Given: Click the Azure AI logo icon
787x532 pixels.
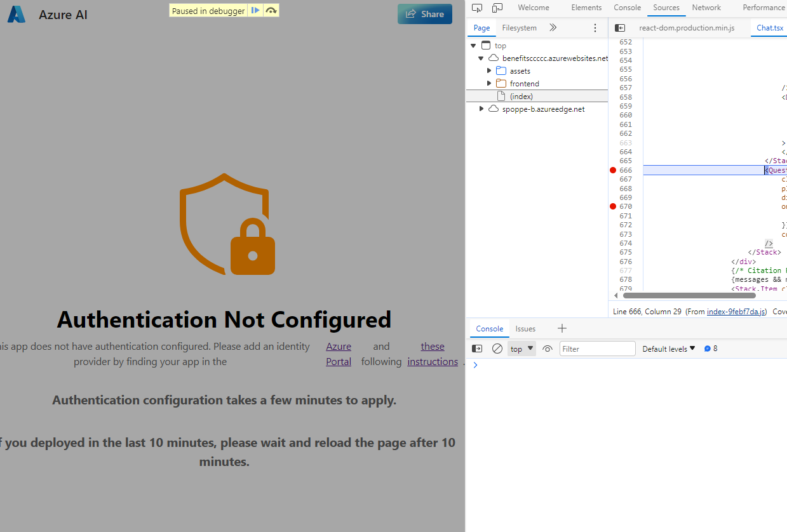Looking at the screenshot, I should (17, 14).
